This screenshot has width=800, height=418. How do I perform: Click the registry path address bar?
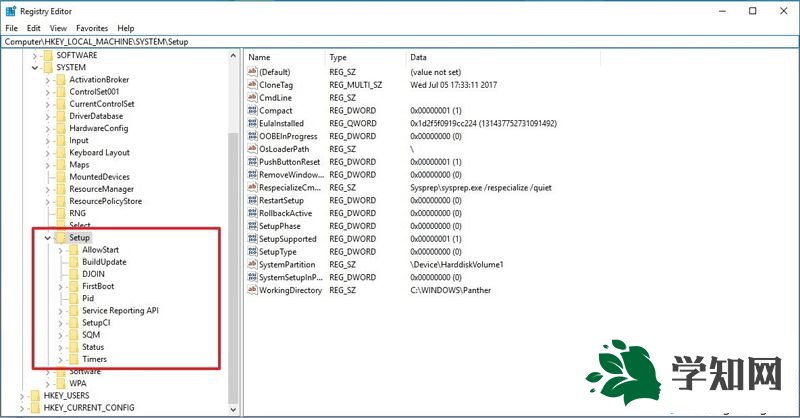click(399, 42)
